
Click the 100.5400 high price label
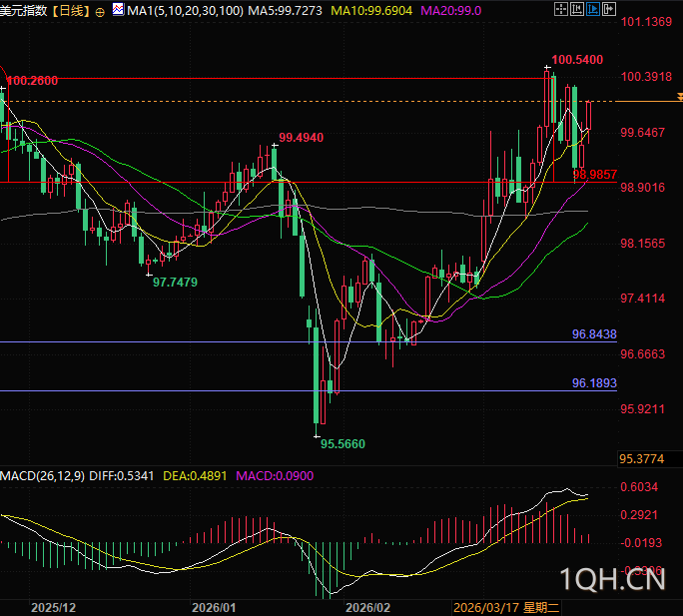tap(577, 60)
